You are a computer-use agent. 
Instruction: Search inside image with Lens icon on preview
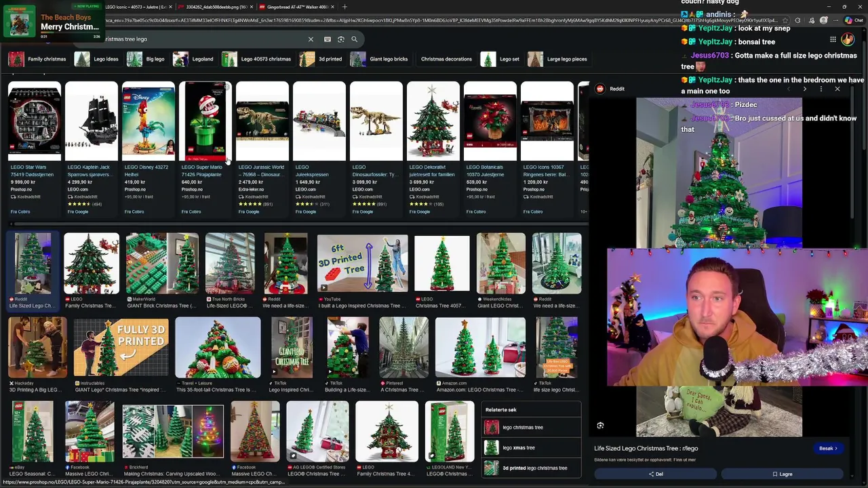600,426
